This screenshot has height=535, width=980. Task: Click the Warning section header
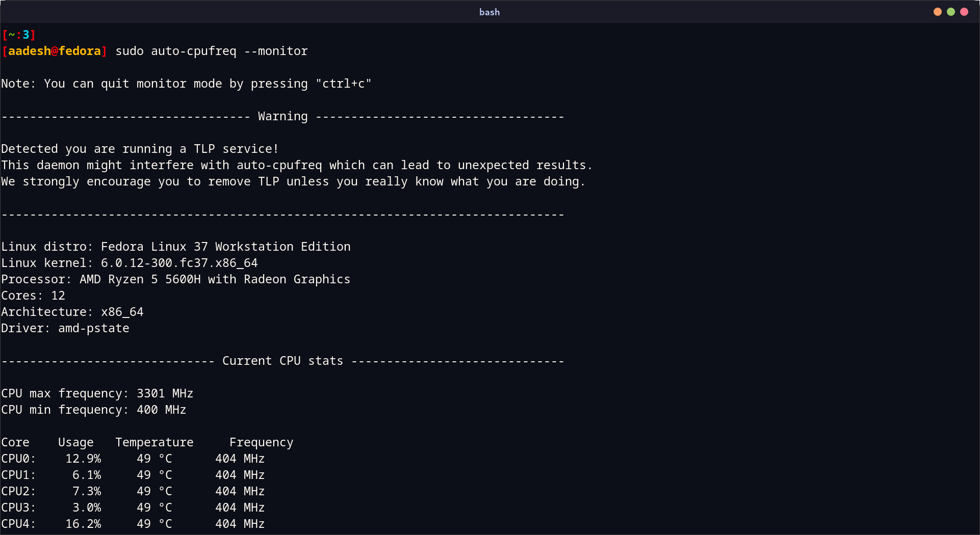282,116
